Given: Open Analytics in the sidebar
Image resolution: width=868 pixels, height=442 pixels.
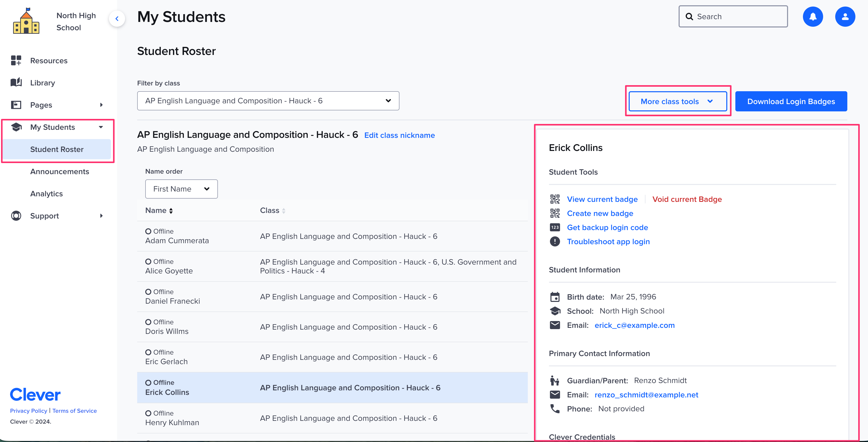Looking at the screenshot, I should pyautogui.click(x=46, y=194).
